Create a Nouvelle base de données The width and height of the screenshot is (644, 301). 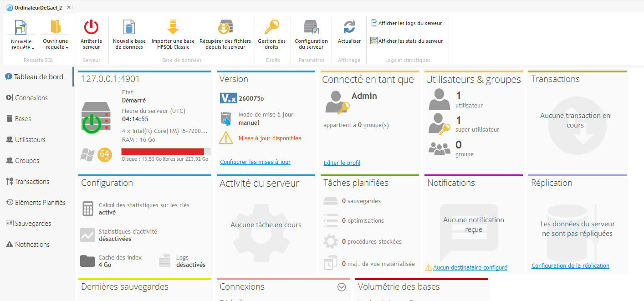click(x=129, y=34)
